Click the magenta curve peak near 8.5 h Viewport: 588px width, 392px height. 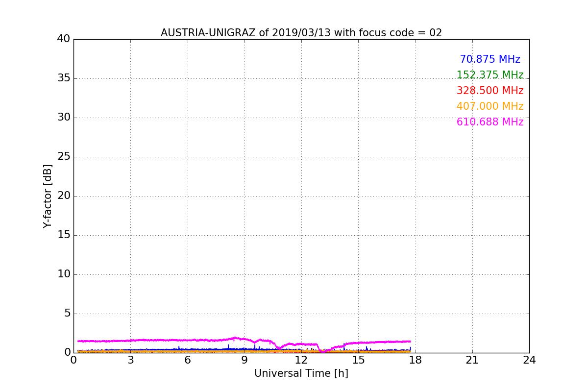pos(235,338)
